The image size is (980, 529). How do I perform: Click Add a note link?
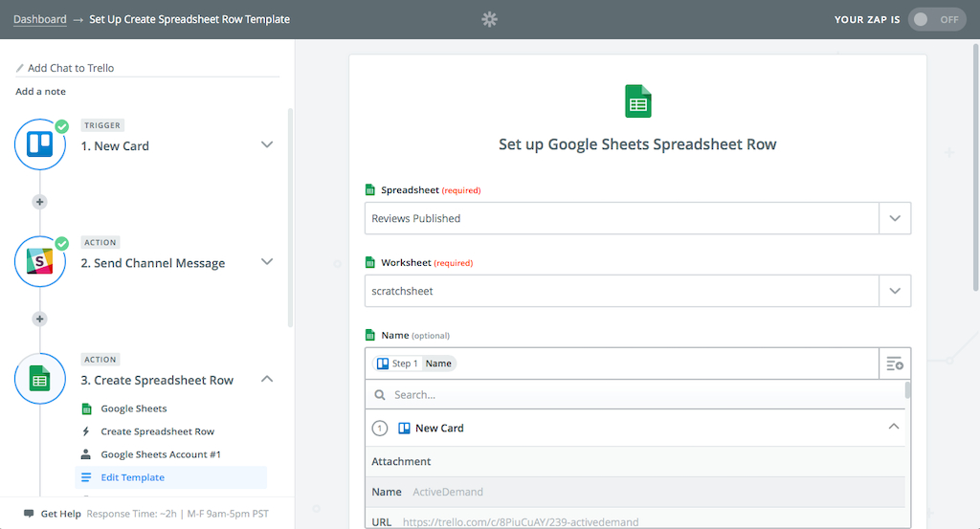(40, 92)
